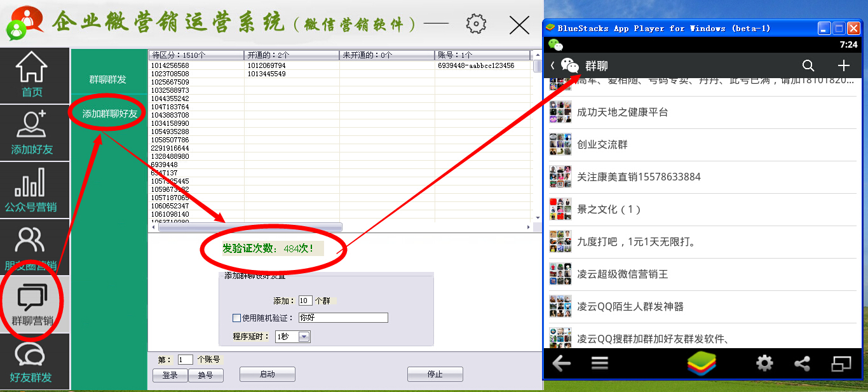Open the 凌云超级微信营销王 group chat
The height and width of the screenshot is (392, 868).
click(x=703, y=274)
